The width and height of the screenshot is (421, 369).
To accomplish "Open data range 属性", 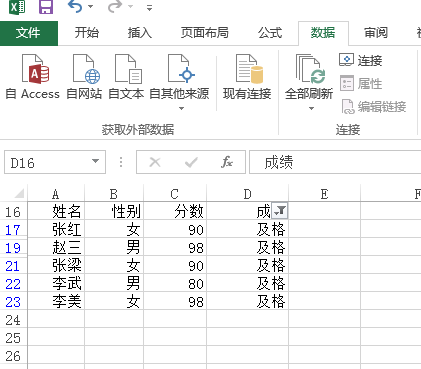I will pos(360,83).
